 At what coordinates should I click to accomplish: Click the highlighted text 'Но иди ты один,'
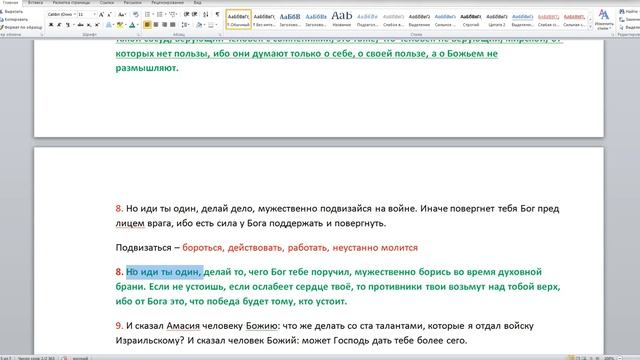pyautogui.click(x=164, y=272)
